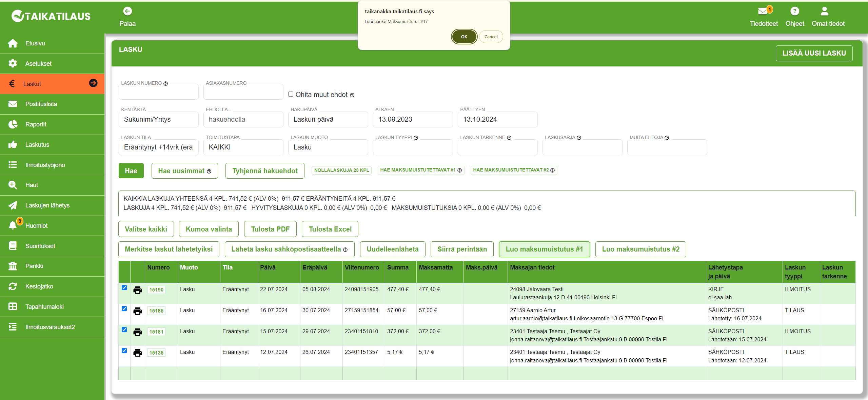868x400 pixels.
Task: Toggle the Ohita muut ehdot checkbox
Action: [291, 94]
